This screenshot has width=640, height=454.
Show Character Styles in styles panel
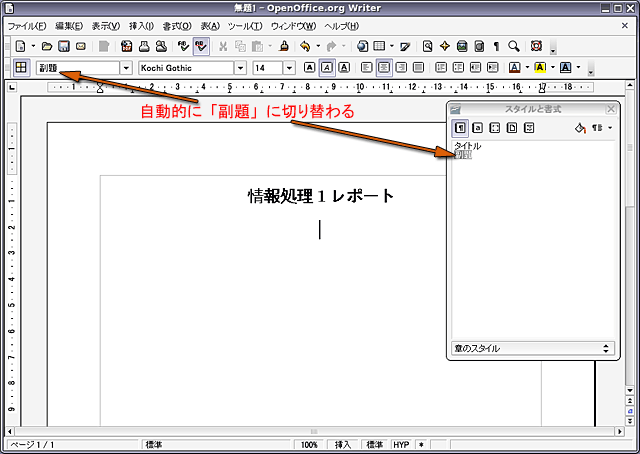pos(478,128)
